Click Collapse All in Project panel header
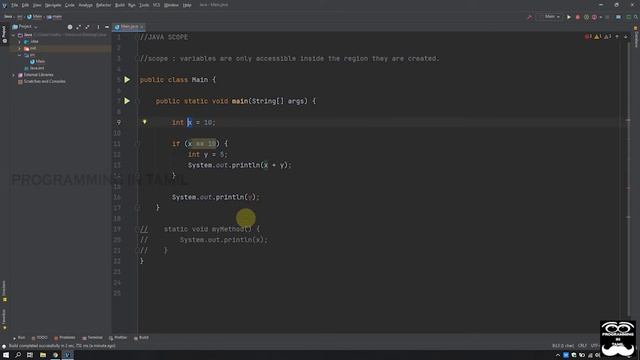This screenshot has width=640, height=360. tap(87, 27)
